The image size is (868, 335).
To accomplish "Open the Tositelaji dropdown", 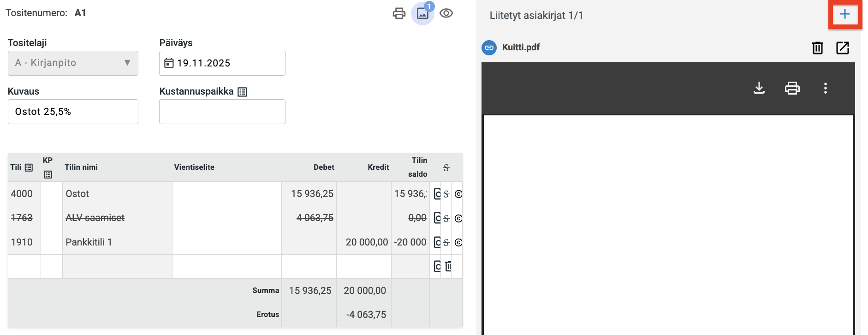I will [x=73, y=63].
